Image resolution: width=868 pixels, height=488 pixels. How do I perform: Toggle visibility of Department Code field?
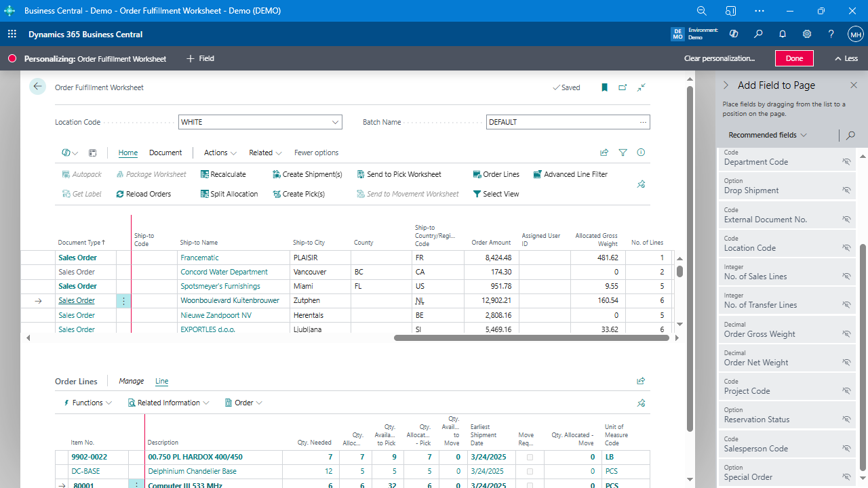coord(846,162)
